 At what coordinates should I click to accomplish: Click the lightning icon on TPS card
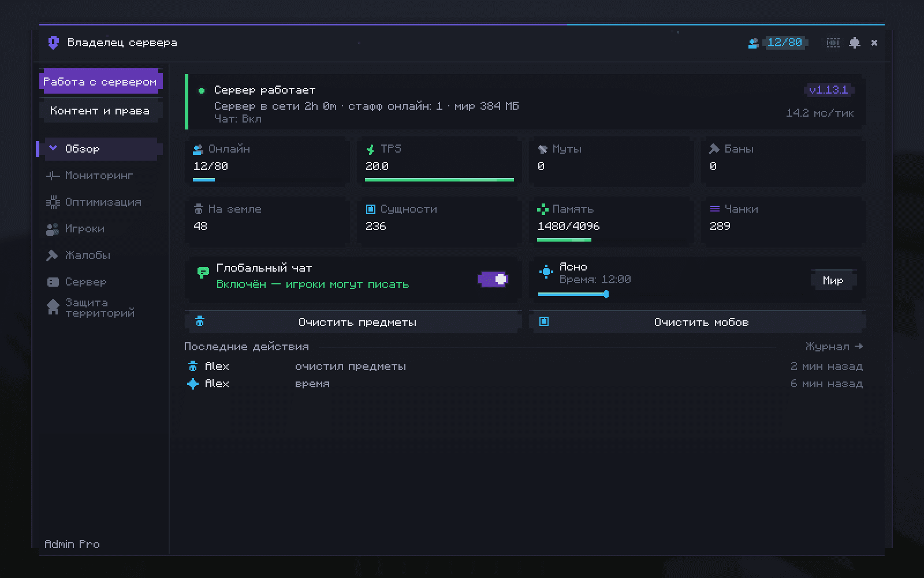[370, 150]
